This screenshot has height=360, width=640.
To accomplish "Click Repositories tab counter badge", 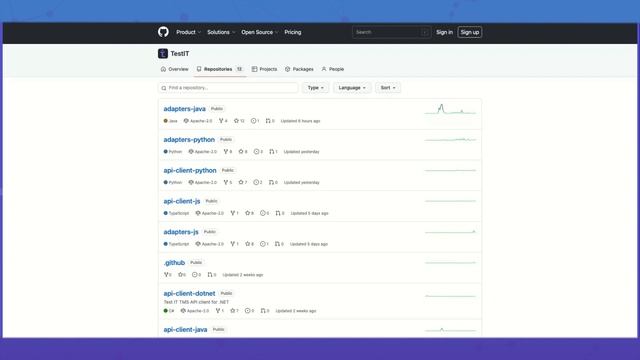I will click(240, 69).
